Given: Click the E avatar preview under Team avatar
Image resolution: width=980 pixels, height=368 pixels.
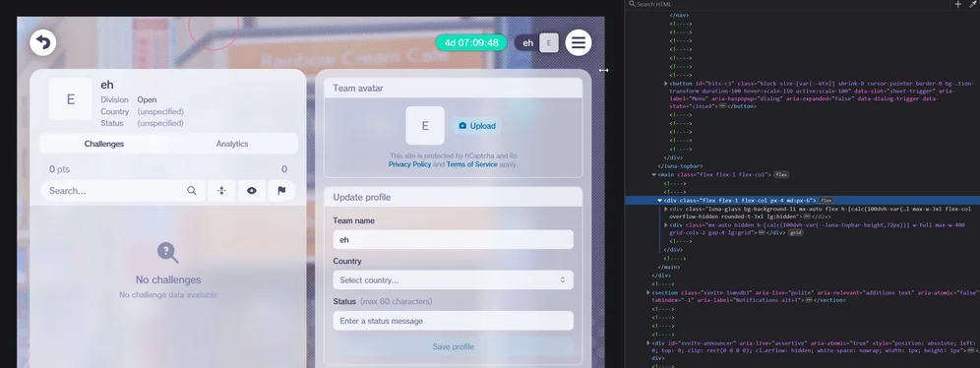Looking at the screenshot, I should pos(425,126).
